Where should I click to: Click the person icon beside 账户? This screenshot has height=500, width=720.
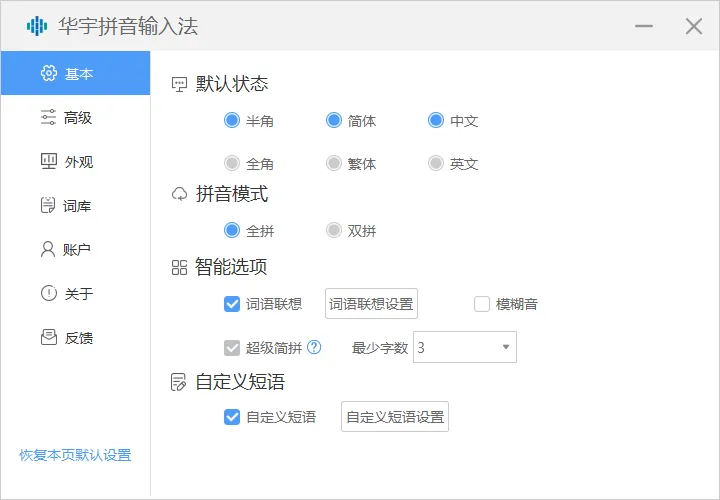click(48, 249)
